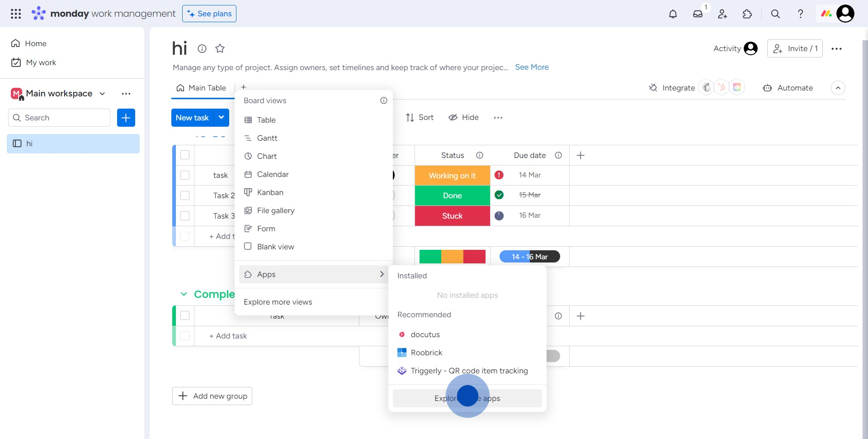Viewport: 868px width, 439px height.
Task: Open the notifications bell
Action: click(673, 14)
